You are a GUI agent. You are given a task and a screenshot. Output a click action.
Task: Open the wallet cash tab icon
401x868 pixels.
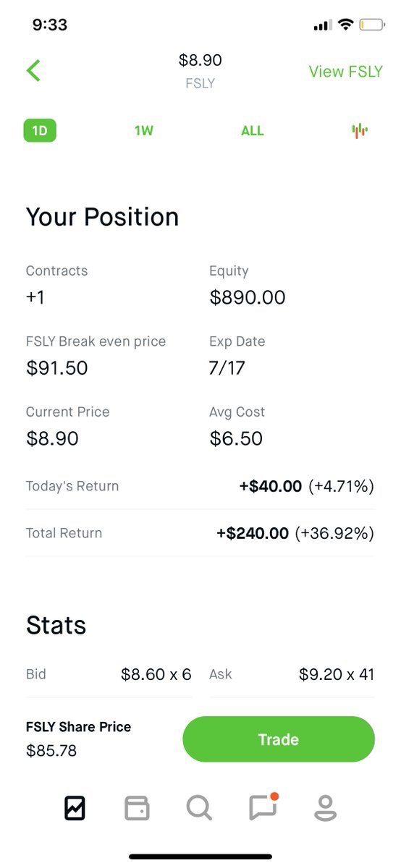[137, 807]
